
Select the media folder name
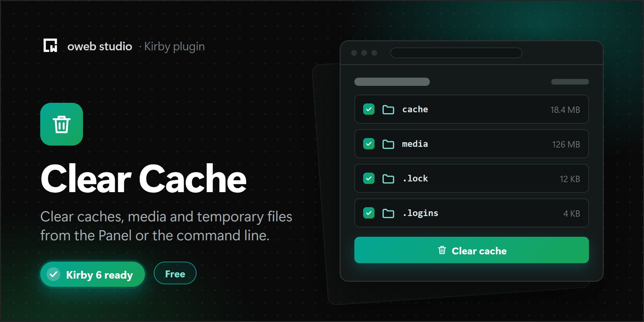[415, 144]
